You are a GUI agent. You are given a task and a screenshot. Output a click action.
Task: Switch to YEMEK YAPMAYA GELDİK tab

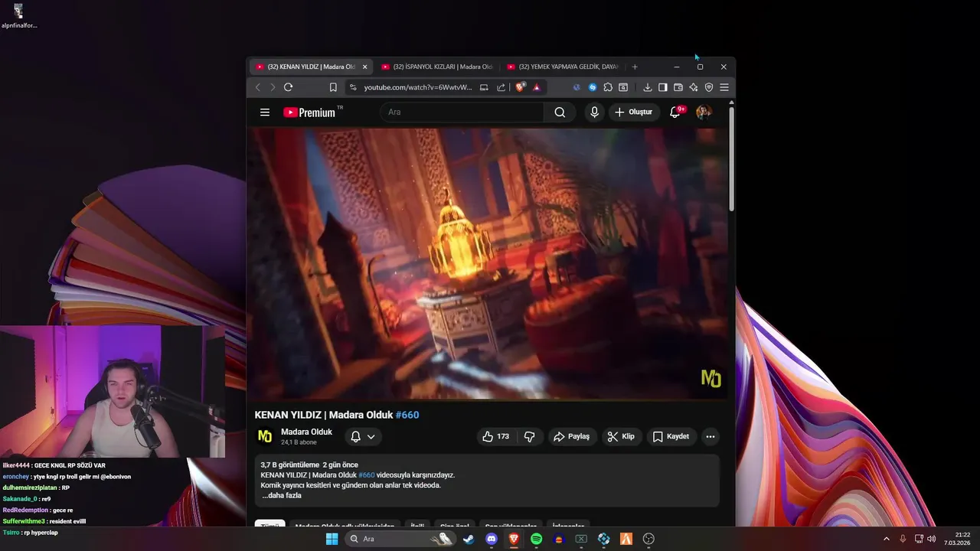[563, 67]
